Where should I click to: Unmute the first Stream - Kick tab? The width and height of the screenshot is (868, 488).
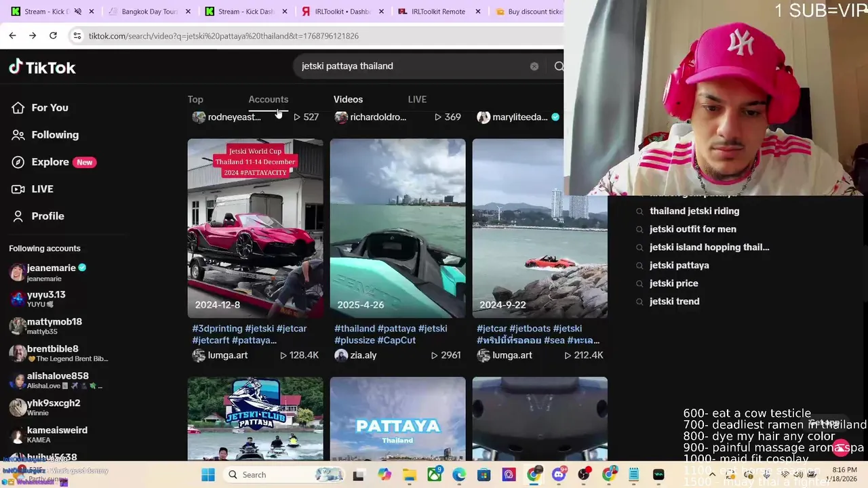(x=77, y=12)
